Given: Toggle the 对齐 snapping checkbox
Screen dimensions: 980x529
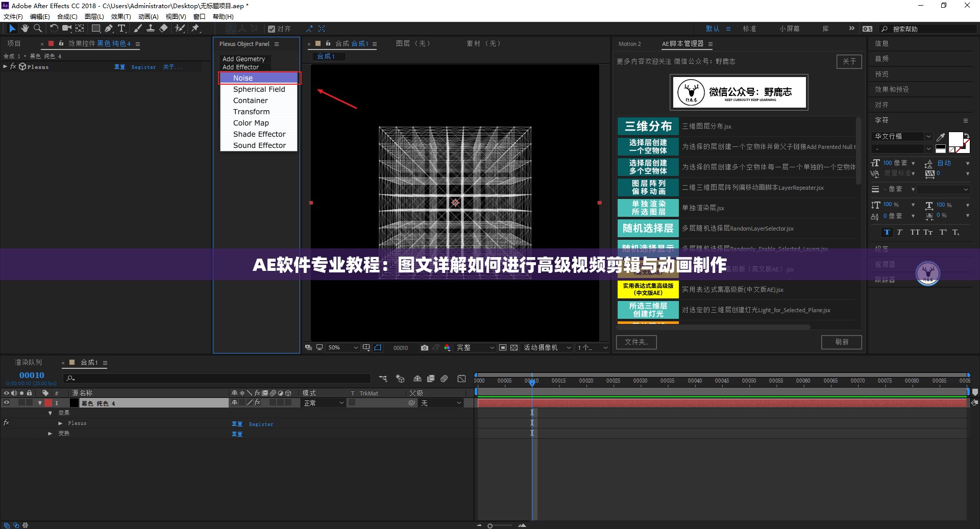Looking at the screenshot, I should (x=272, y=29).
